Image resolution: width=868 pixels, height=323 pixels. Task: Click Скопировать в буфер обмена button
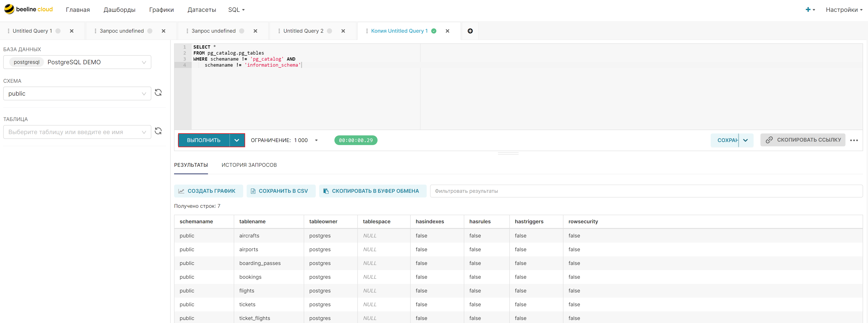click(x=373, y=191)
